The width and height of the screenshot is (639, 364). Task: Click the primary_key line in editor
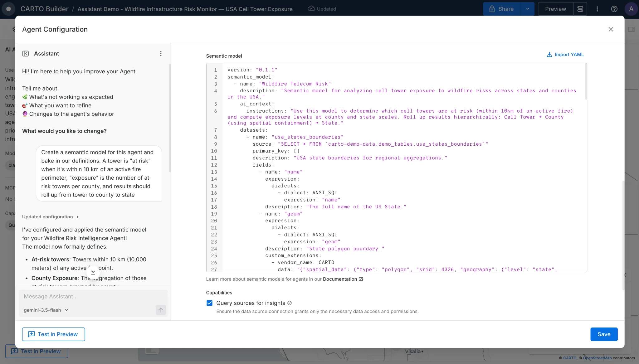tap(276, 151)
